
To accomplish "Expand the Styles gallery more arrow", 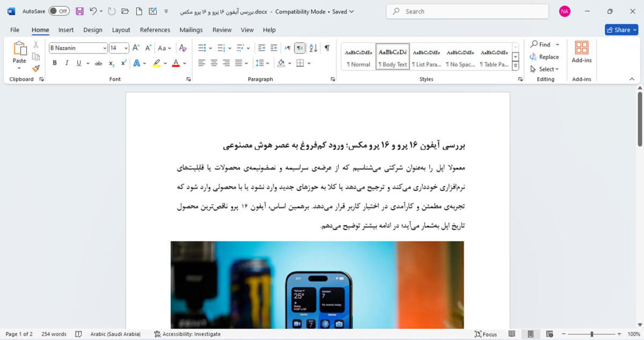I will [516, 65].
